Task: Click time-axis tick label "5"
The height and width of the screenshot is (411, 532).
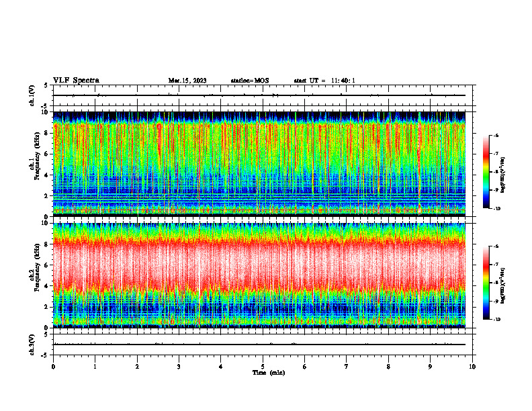Action: coord(263,367)
